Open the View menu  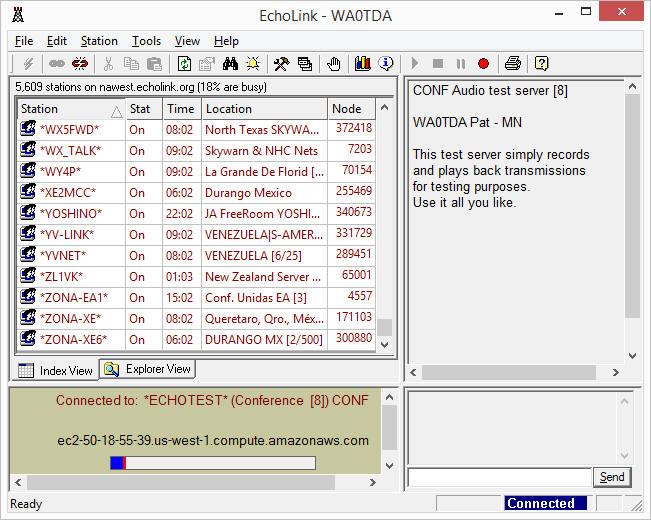187,41
